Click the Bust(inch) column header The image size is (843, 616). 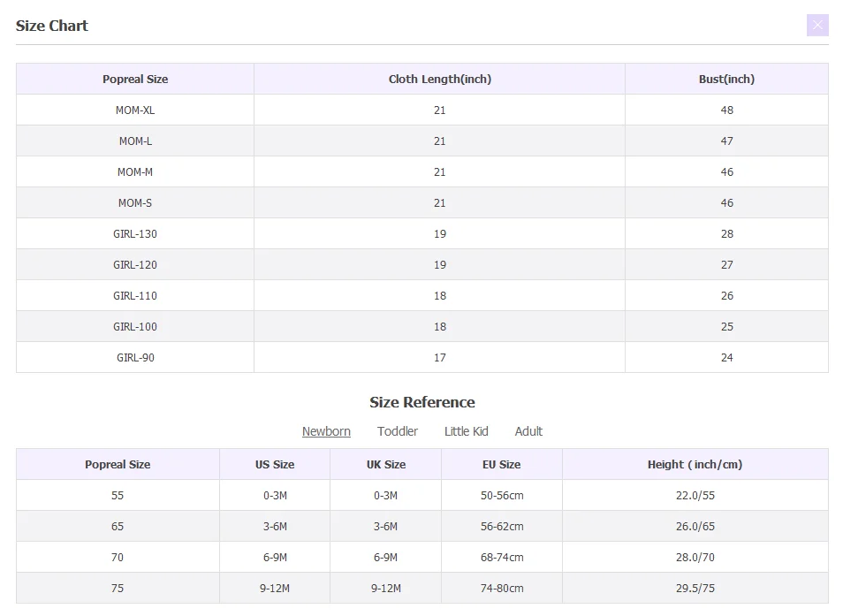tap(726, 79)
